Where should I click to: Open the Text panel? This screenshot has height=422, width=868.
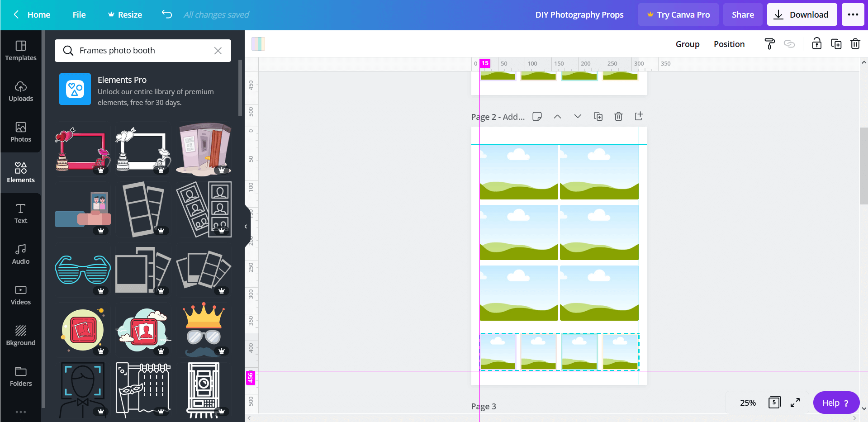tap(21, 213)
